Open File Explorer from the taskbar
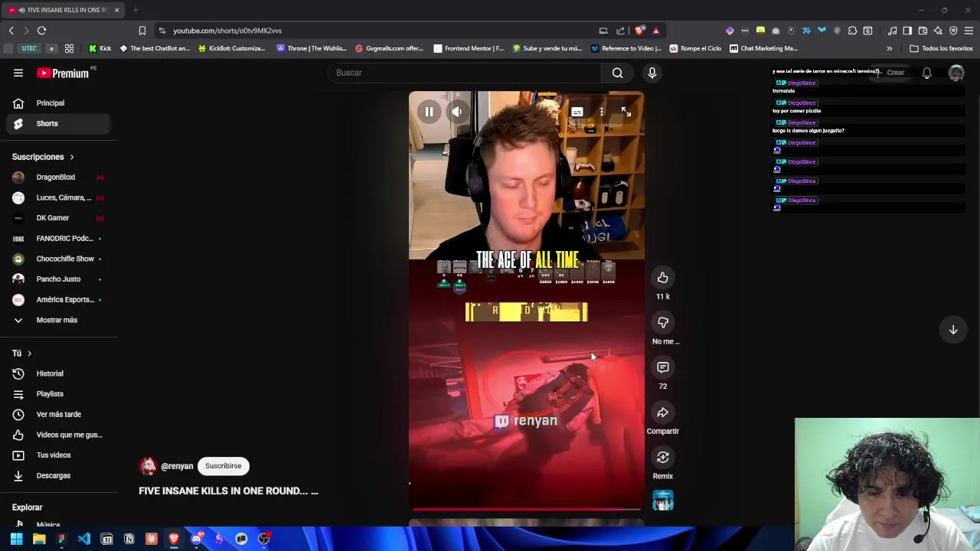The width and height of the screenshot is (980, 551). (x=39, y=539)
